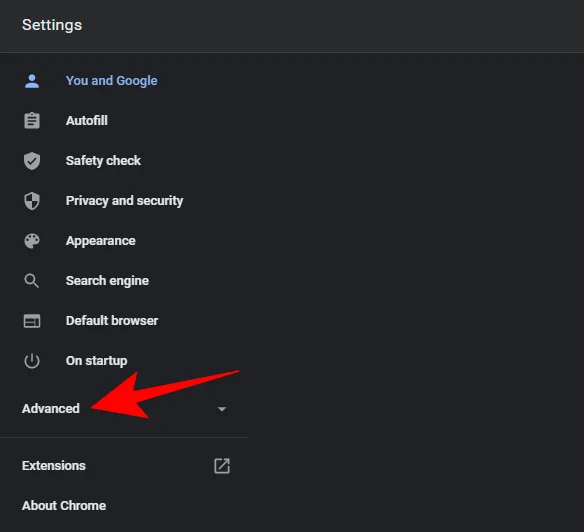Select Privacy and security in sidebar
The height and width of the screenshot is (532, 584).
tap(124, 201)
